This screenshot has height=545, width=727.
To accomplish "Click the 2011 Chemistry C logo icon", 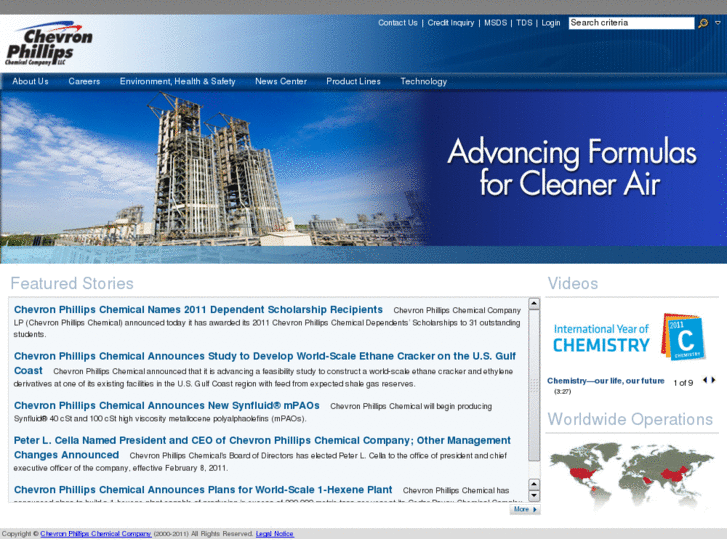I will coord(683,337).
